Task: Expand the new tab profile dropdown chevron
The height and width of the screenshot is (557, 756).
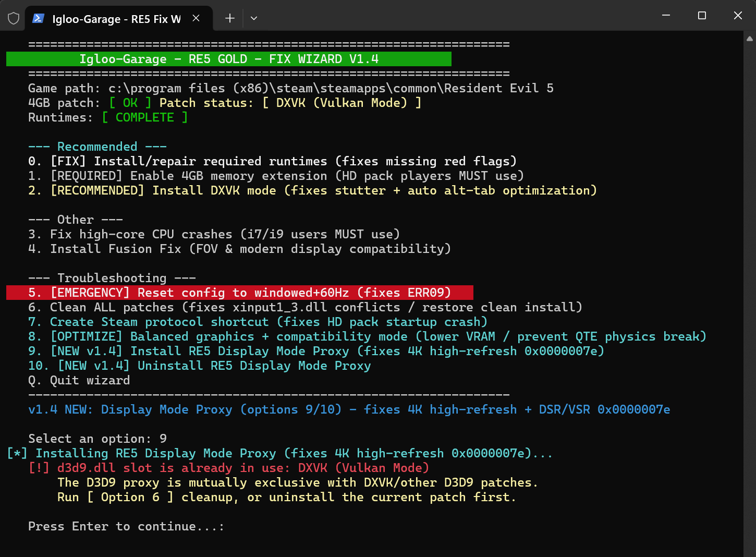Action: (x=254, y=18)
